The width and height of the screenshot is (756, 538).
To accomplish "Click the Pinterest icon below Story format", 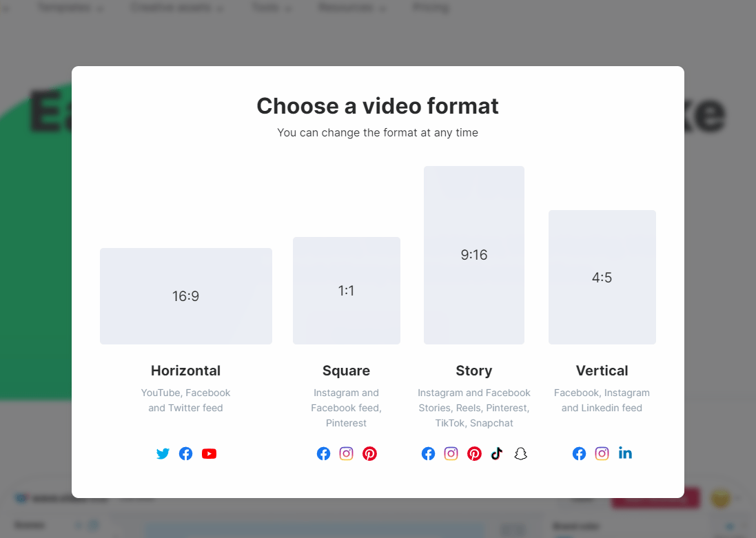I will 474,453.
